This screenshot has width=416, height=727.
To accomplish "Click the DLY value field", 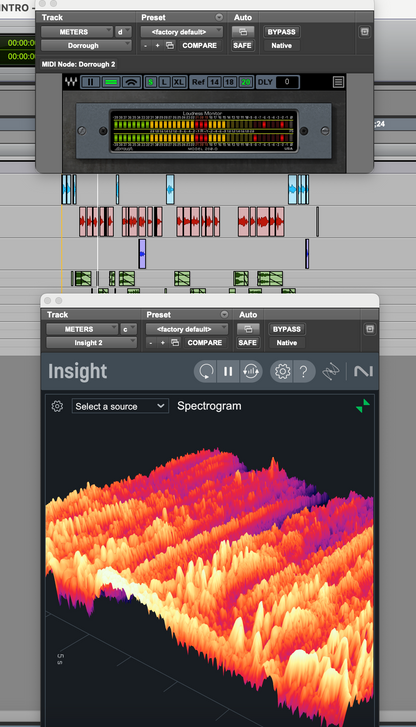I will coord(287,82).
